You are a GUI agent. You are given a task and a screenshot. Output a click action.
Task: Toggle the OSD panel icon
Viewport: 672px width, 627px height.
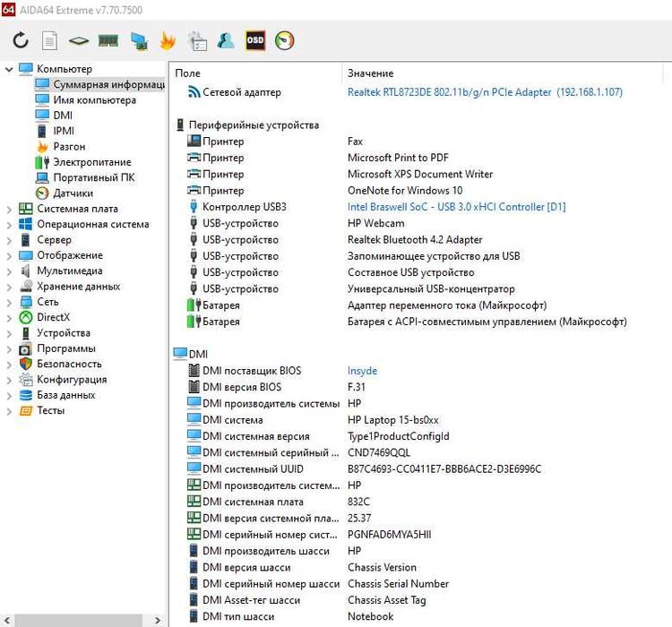[255, 40]
